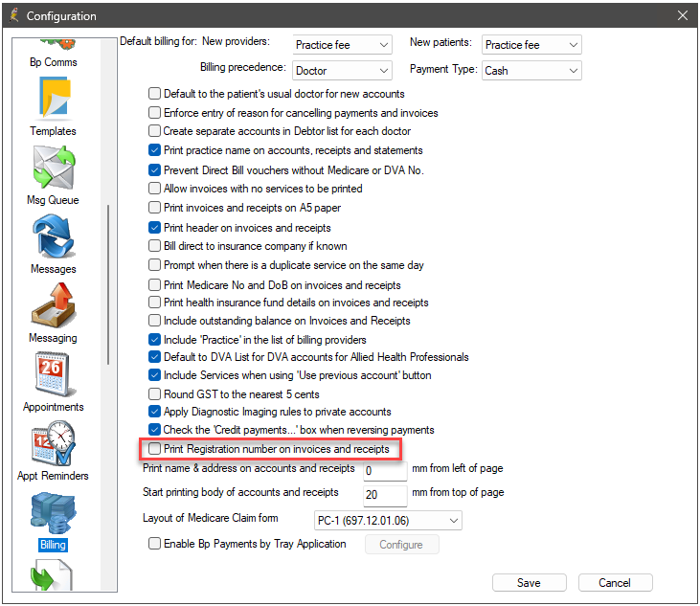Enable 'Allow invoices with no services'
This screenshot has height=606, width=700.
coord(154,189)
